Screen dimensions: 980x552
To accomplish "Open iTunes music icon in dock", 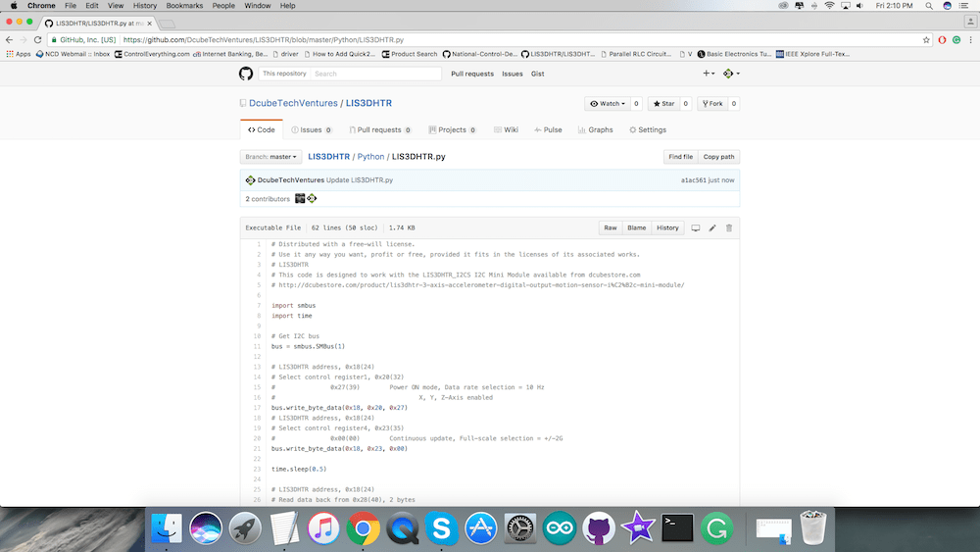I will coord(323,528).
